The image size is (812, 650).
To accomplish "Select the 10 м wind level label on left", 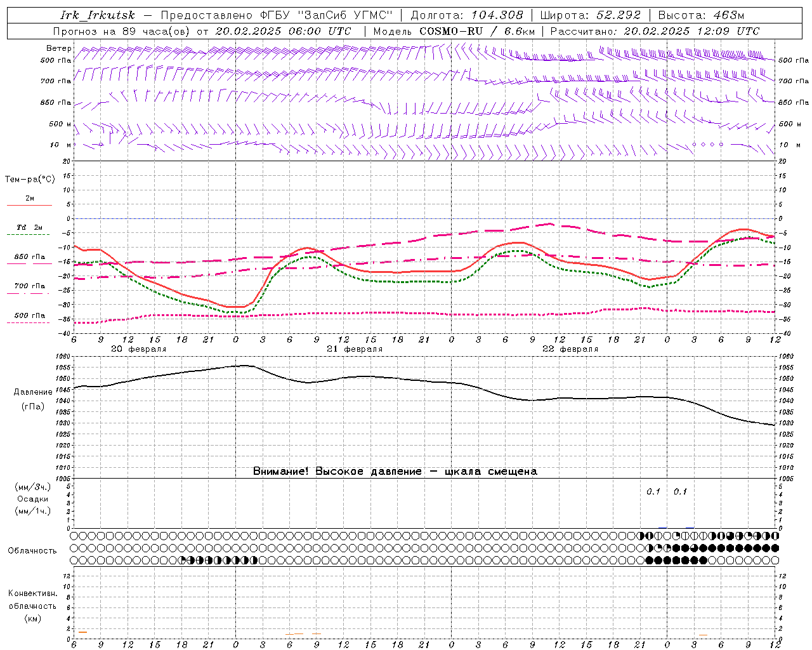I will 61,145.
